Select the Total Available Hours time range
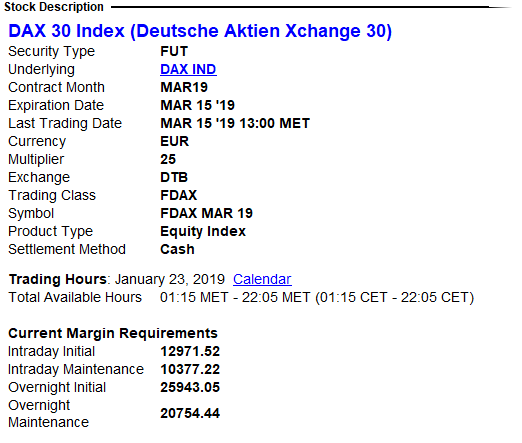The height and width of the screenshot is (443, 522). [x=317, y=297]
